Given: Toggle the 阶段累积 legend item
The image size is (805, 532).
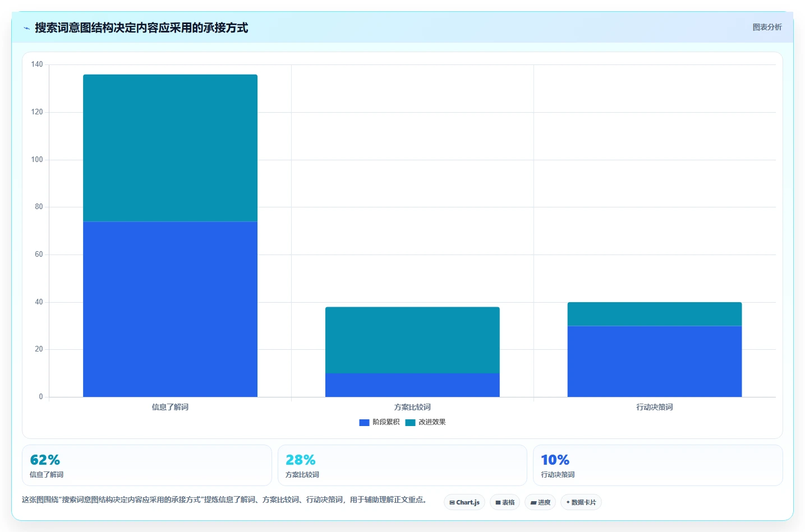Looking at the screenshot, I should pyautogui.click(x=380, y=422).
